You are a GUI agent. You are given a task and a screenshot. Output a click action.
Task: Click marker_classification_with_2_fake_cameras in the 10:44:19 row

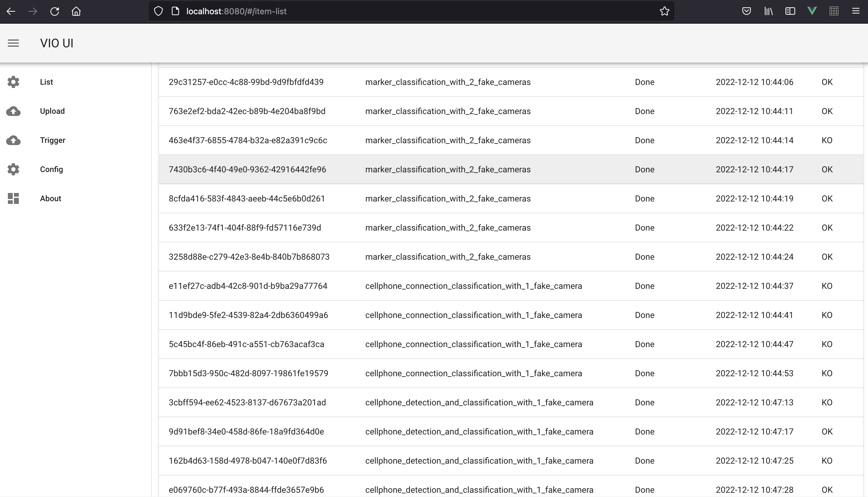pos(448,198)
